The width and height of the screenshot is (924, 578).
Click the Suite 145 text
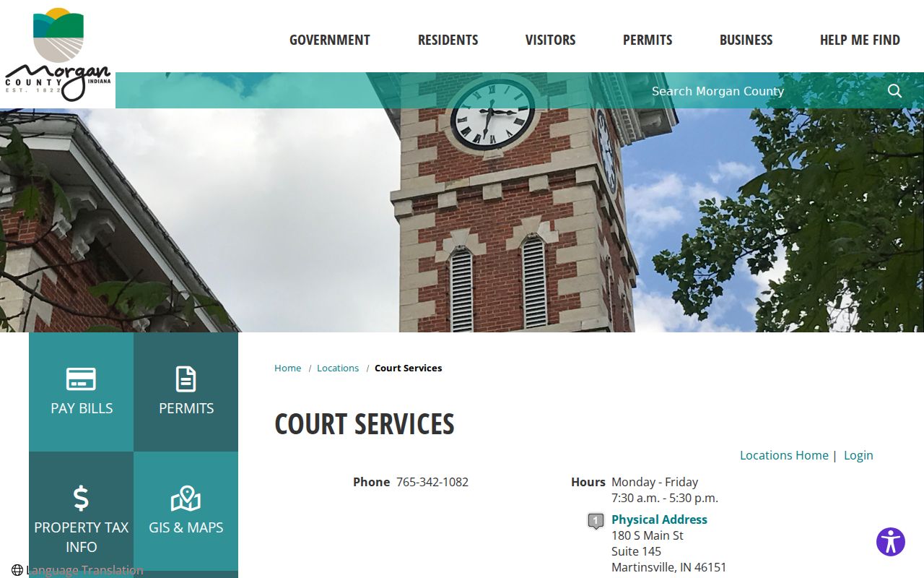[x=636, y=551]
